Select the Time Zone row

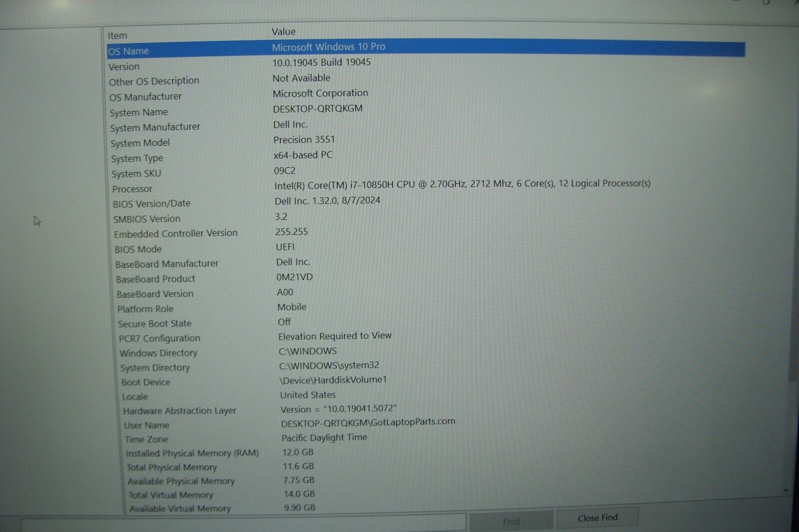point(200,438)
